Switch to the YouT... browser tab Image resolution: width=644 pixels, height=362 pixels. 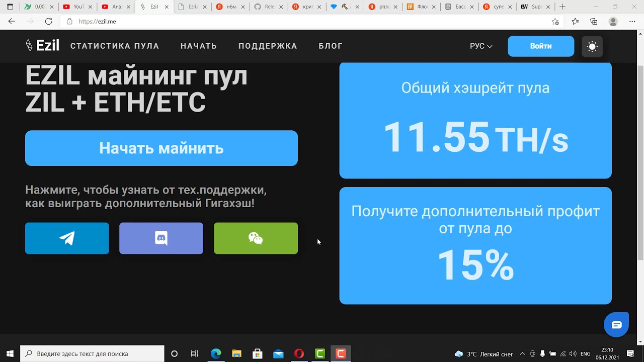pos(77,7)
